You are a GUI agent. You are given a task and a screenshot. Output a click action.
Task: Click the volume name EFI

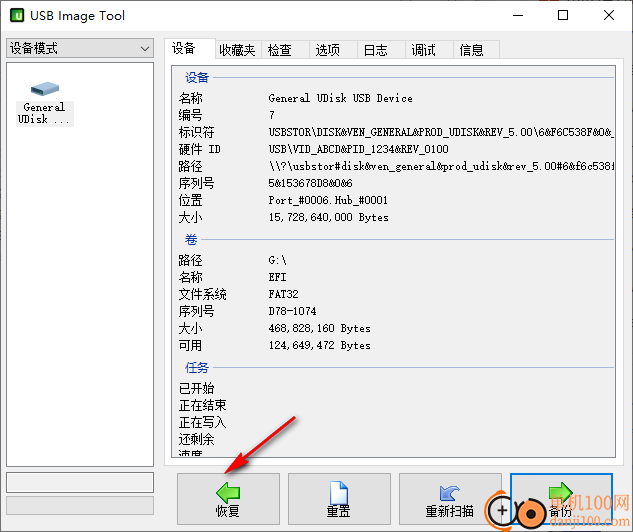click(x=277, y=277)
